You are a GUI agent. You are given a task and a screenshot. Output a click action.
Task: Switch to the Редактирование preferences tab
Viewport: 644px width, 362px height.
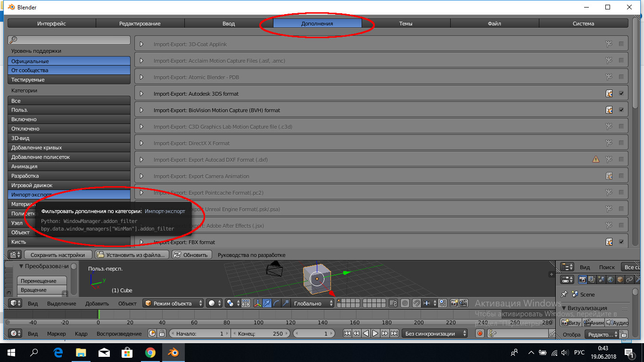140,23
